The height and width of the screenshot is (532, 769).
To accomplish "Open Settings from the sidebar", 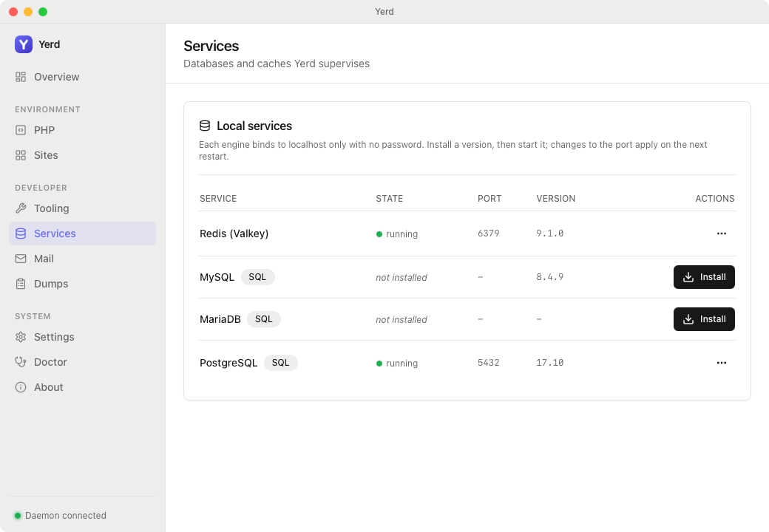I will [x=82, y=337].
